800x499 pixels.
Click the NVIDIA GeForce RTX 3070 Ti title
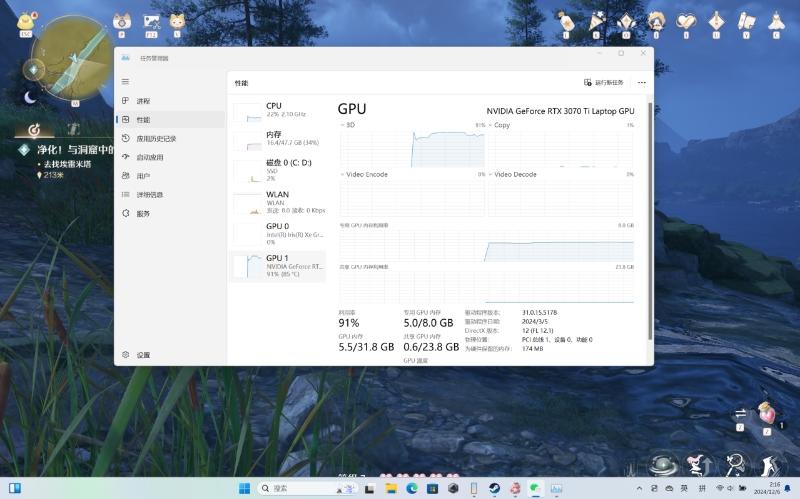pyautogui.click(x=560, y=111)
